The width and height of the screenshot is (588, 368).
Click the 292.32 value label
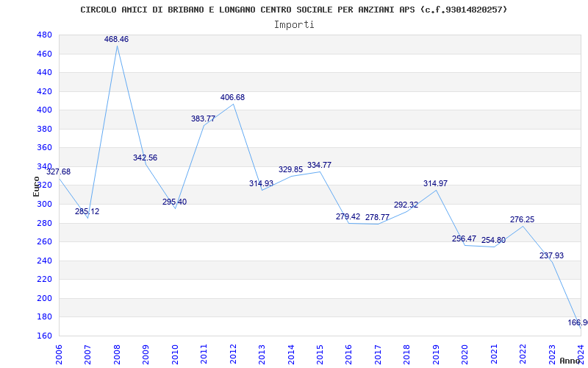pyautogui.click(x=406, y=205)
